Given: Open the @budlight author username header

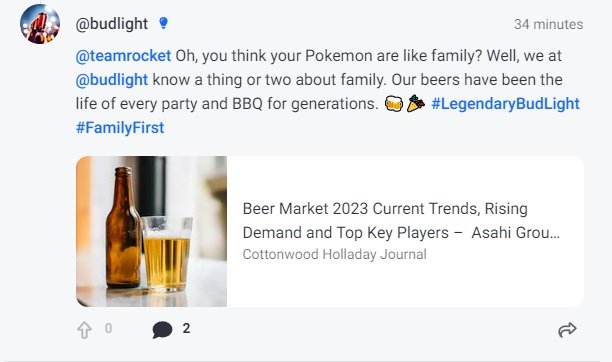Looking at the screenshot, I should coord(112,24).
